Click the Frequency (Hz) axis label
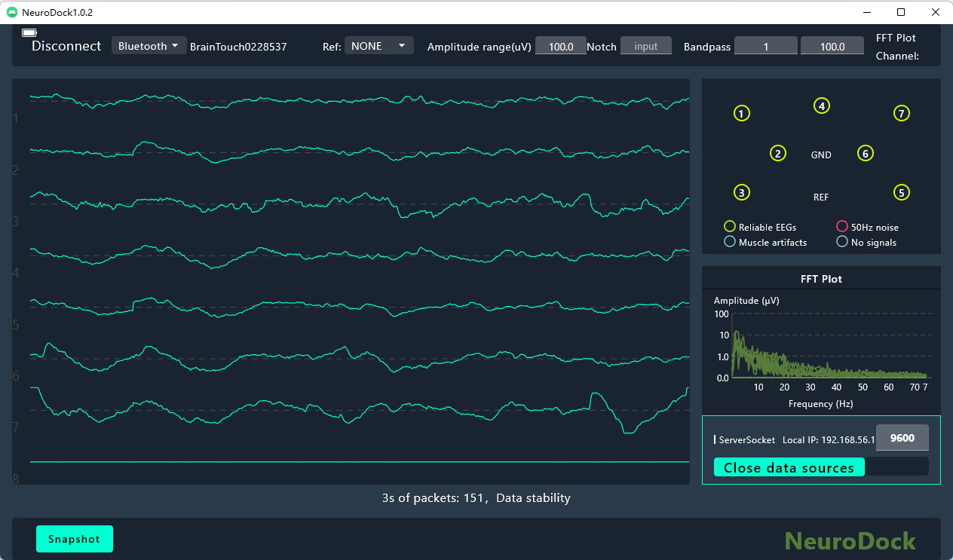Viewport: 953px width, 560px height. (x=821, y=403)
